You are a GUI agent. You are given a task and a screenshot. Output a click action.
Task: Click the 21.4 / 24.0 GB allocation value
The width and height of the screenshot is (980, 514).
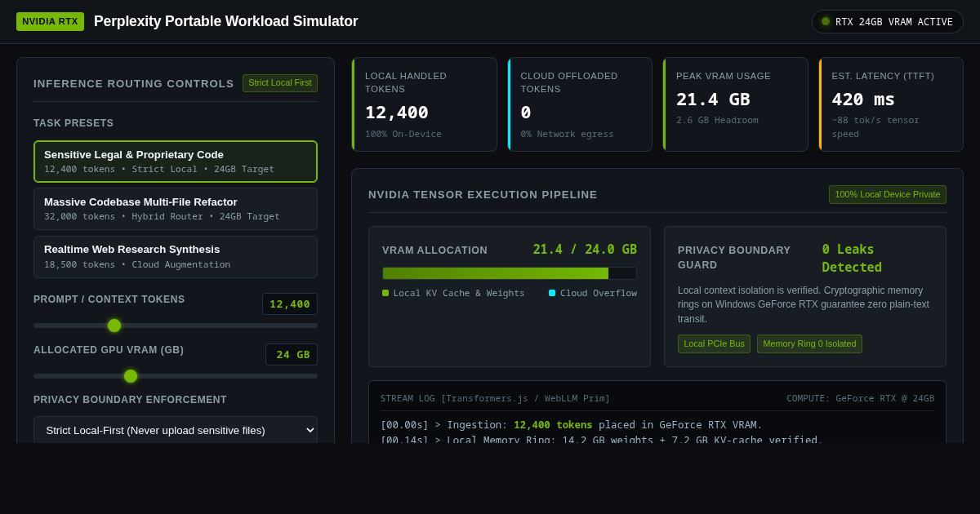pyautogui.click(x=585, y=250)
